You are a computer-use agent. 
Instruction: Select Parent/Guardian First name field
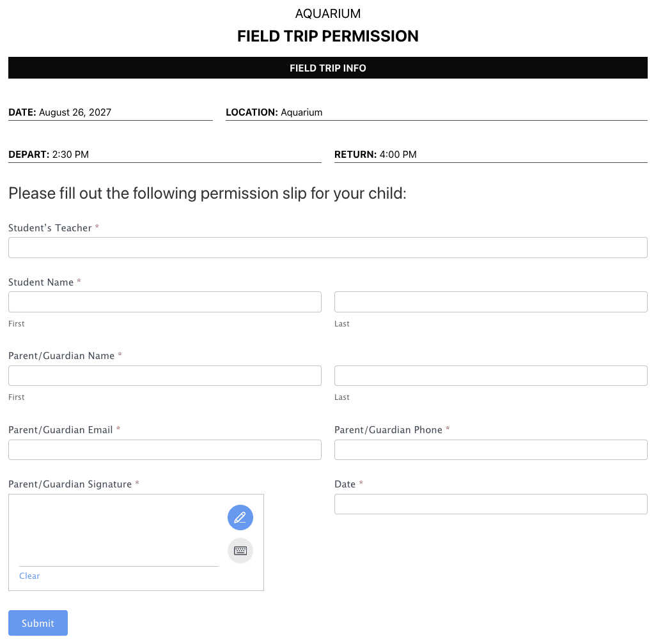tap(164, 376)
